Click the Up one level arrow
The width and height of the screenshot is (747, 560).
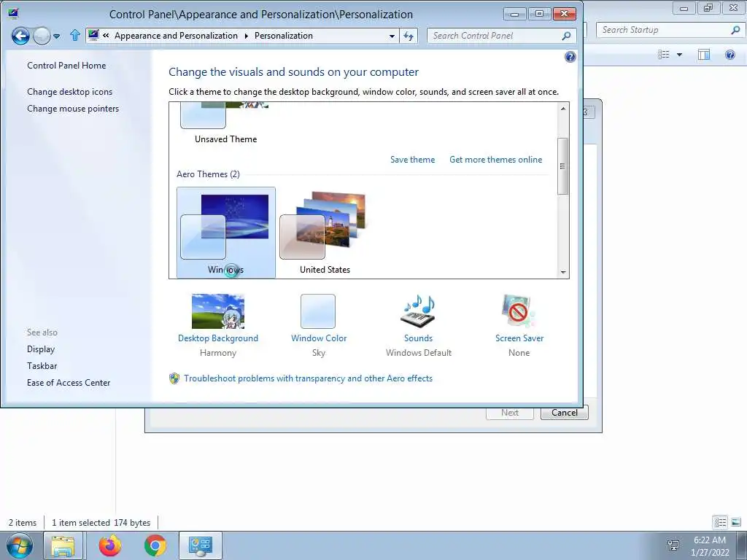[75, 35]
